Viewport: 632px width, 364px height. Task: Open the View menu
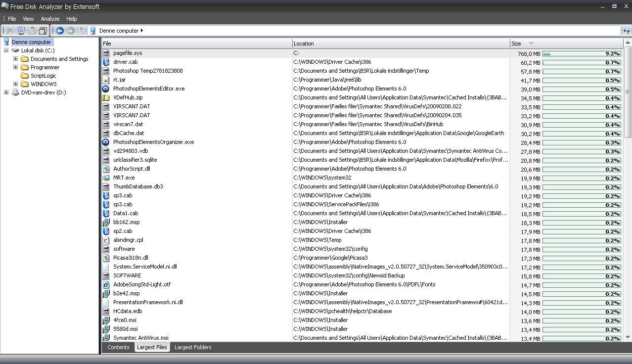[28, 19]
